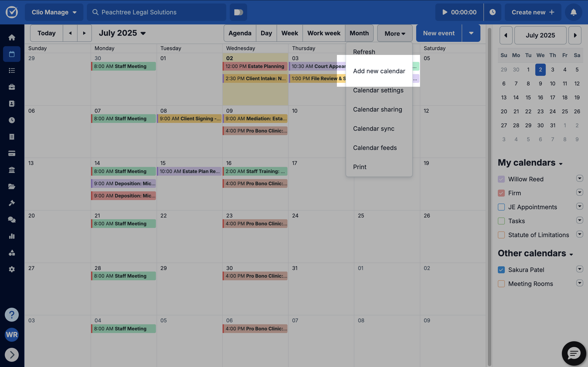Open the Matters briefcase sidebar icon
The image size is (588, 367).
click(12, 87)
